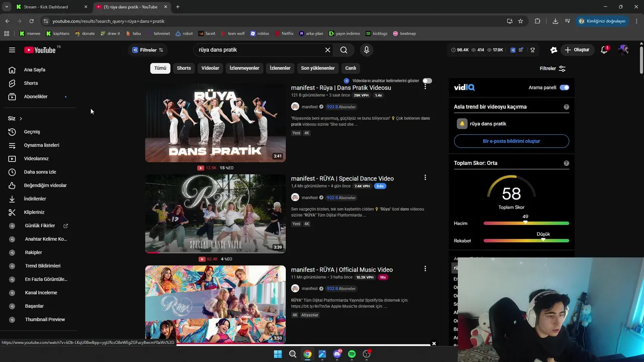This screenshot has height=362, width=644.
Task: Bookmark this page with the star icon
Action: [521, 21]
